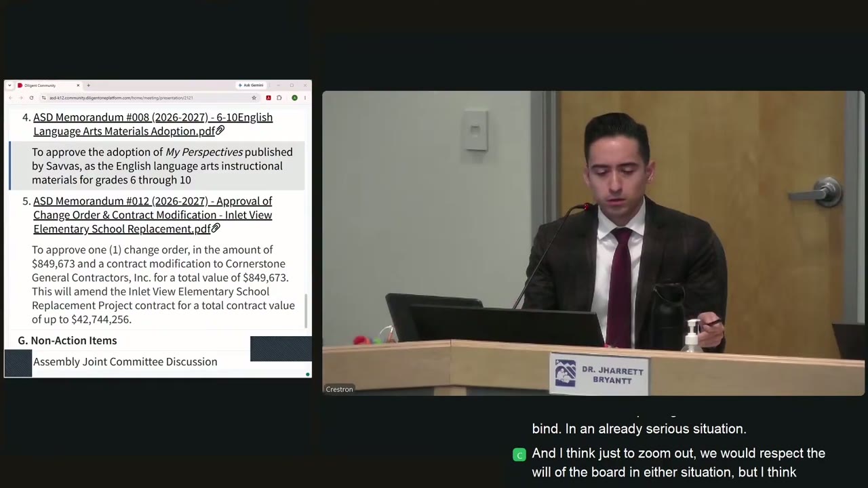Bookmark this page with the star icon

[x=254, y=98]
